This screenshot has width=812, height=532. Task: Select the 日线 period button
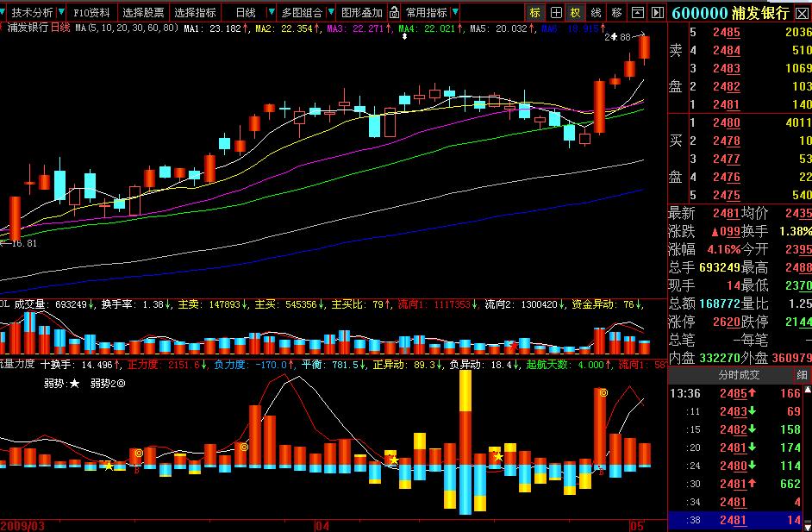[x=246, y=12]
